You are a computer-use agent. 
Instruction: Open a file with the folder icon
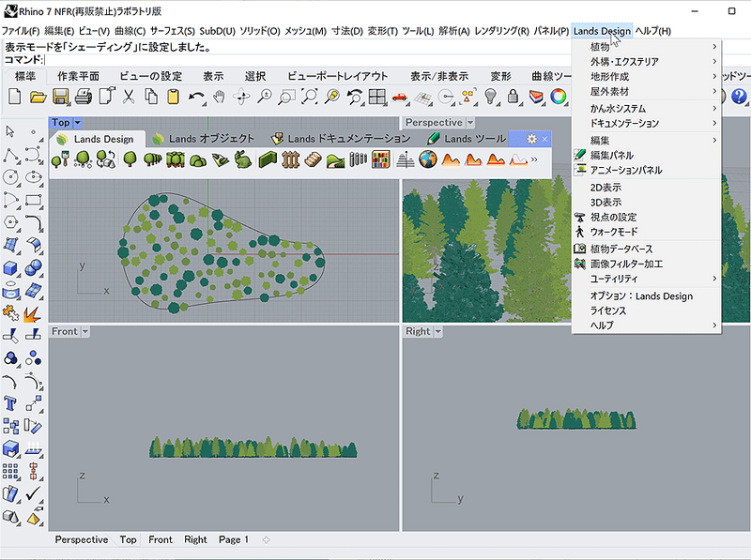(38, 97)
